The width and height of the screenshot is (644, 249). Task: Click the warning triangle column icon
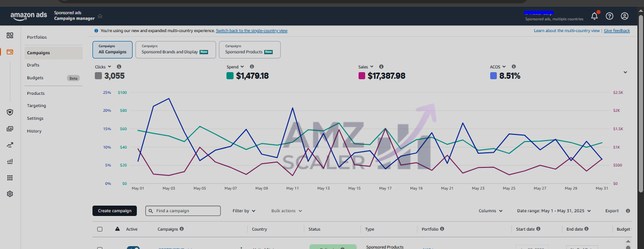pyautogui.click(x=117, y=229)
